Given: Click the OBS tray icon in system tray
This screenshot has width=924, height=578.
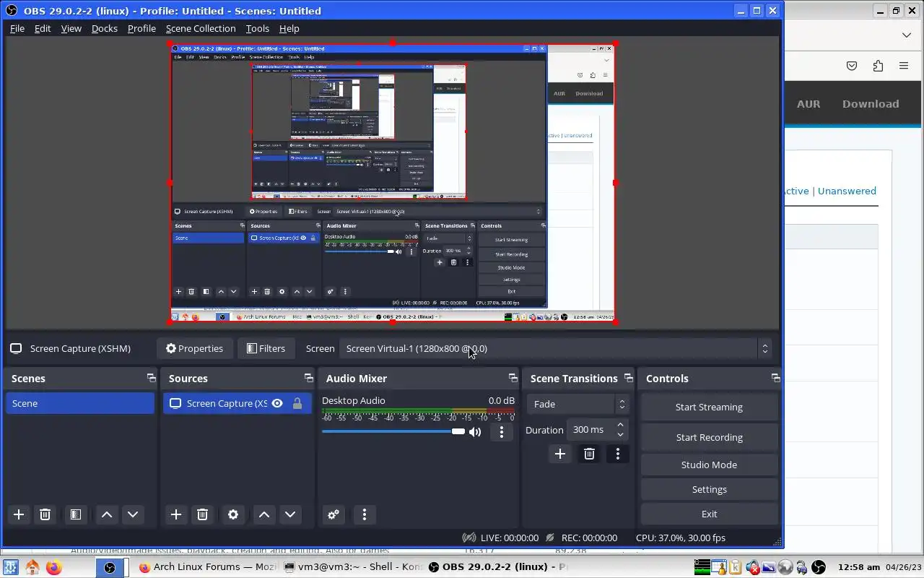Looking at the screenshot, I should tap(819, 567).
